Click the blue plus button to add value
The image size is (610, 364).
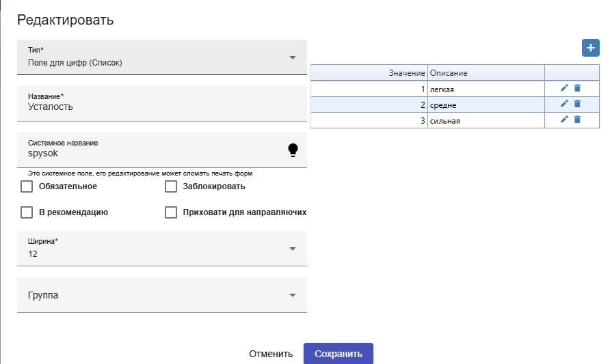[590, 48]
